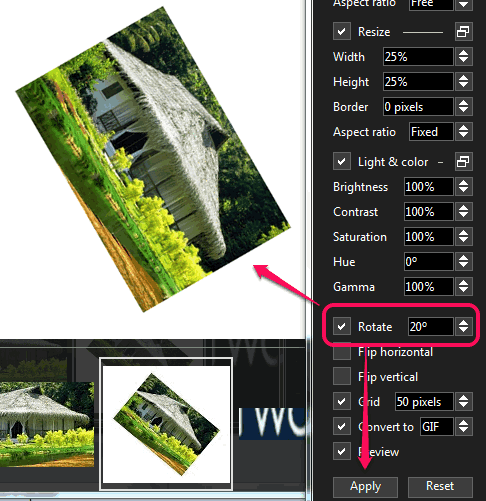Click the Reset button

(x=440, y=486)
